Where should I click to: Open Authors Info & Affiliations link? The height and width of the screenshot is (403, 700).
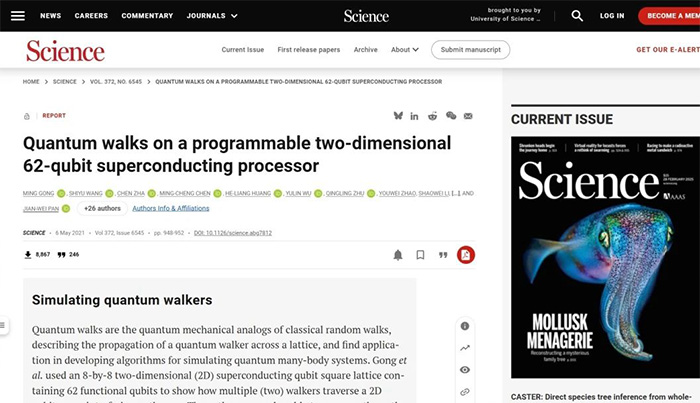coord(171,208)
